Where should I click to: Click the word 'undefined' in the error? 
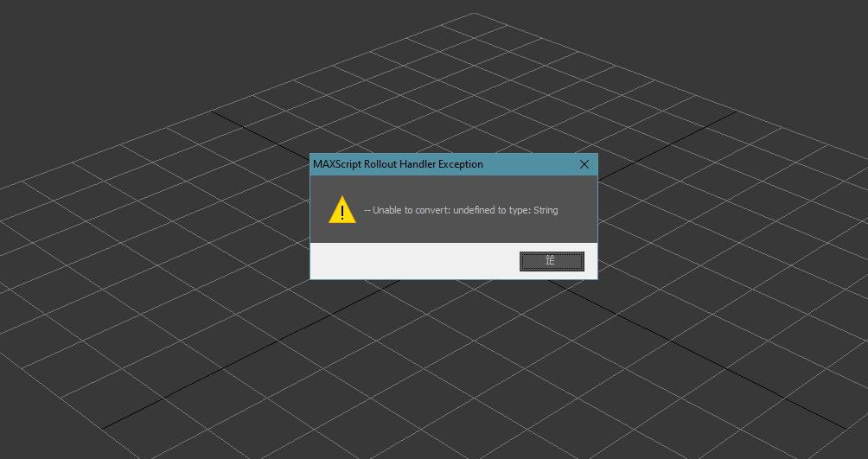coord(473,210)
